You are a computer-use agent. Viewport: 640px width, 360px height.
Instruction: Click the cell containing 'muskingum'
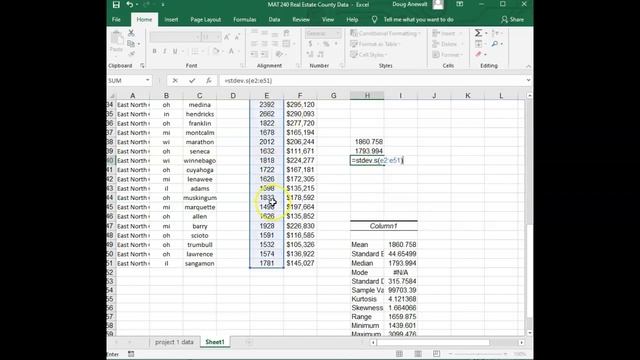(200, 198)
